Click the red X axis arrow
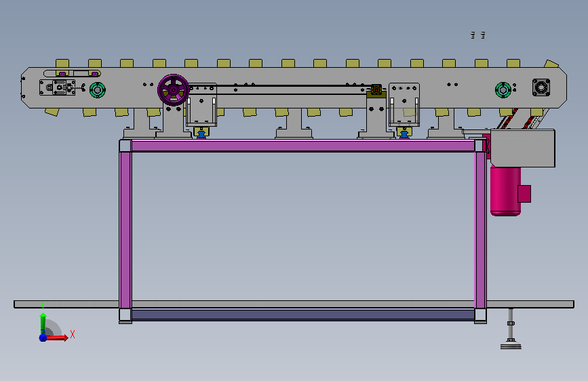Screen dimensions: 588x381 (58, 338)
